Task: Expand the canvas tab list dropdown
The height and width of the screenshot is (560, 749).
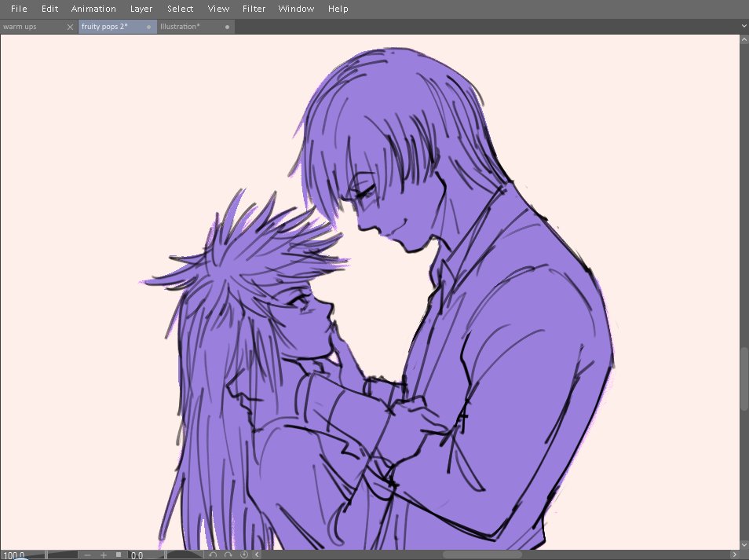Action: point(744,26)
